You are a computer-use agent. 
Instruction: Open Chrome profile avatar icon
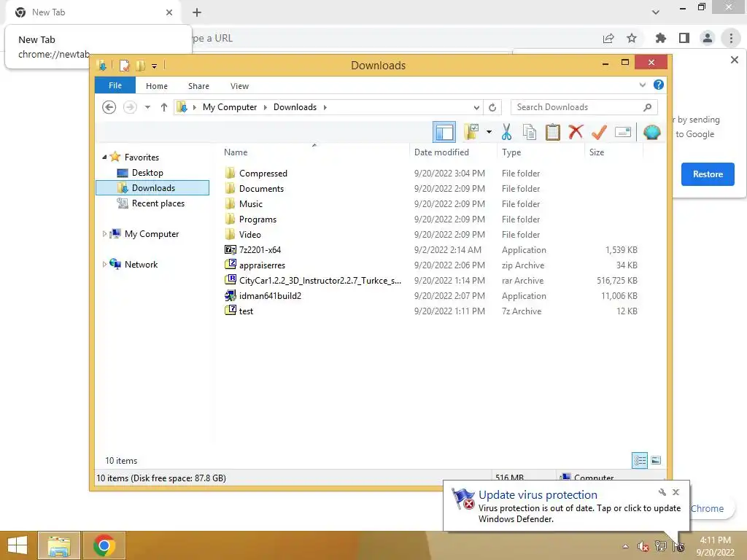(x=708, y=38)
